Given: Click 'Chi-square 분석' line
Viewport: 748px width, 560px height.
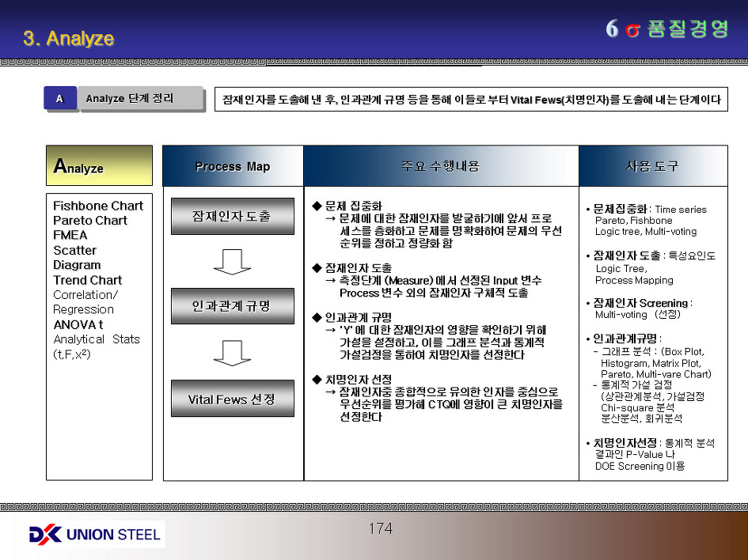Looking at the screenshot, I should click(638, 408).
